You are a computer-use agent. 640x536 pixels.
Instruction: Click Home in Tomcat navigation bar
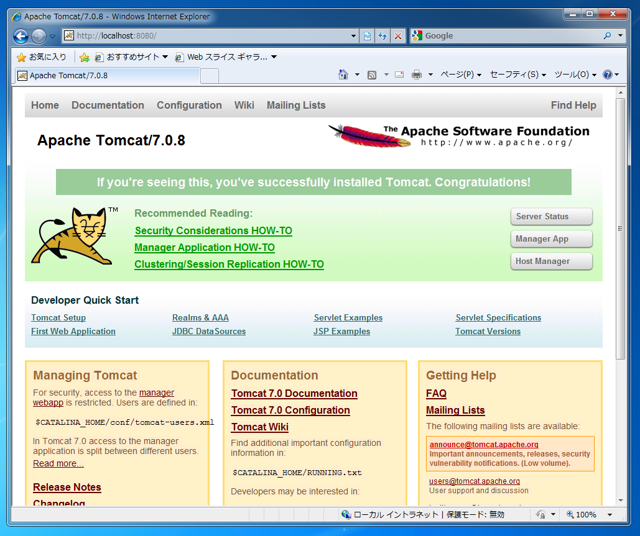pos(45,105)
